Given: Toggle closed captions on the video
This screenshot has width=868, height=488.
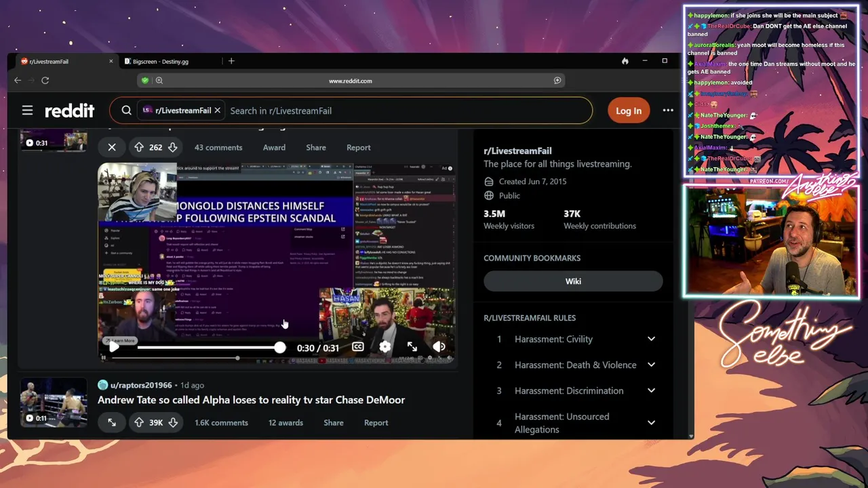Looking at the screenshot, I should [358, 347].
